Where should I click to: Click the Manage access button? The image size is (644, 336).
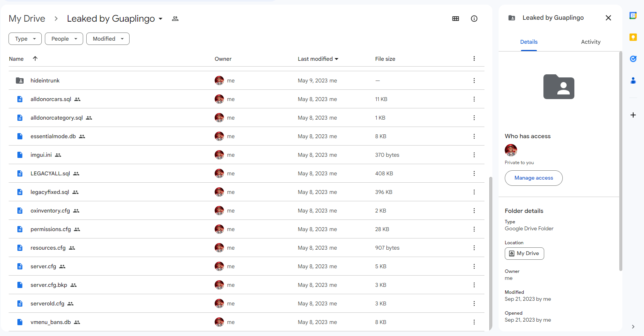pos(533,178)
